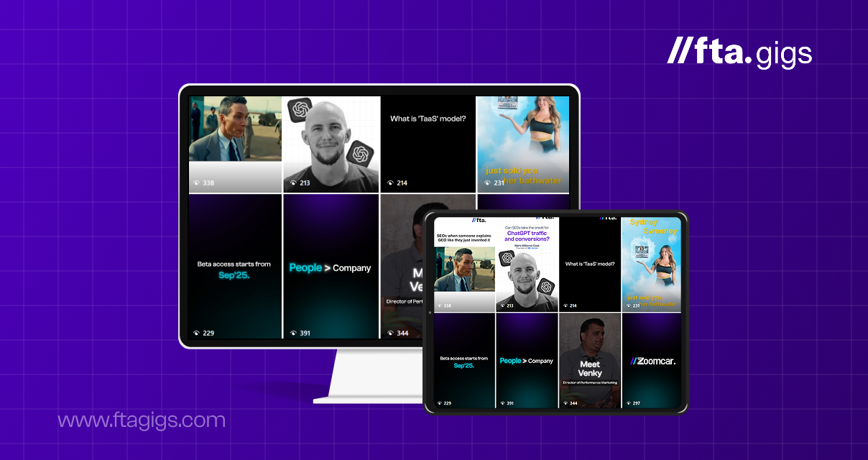Open the bathwater video on monitor
This screenshot has width=868, height=460.
[523, 144]
